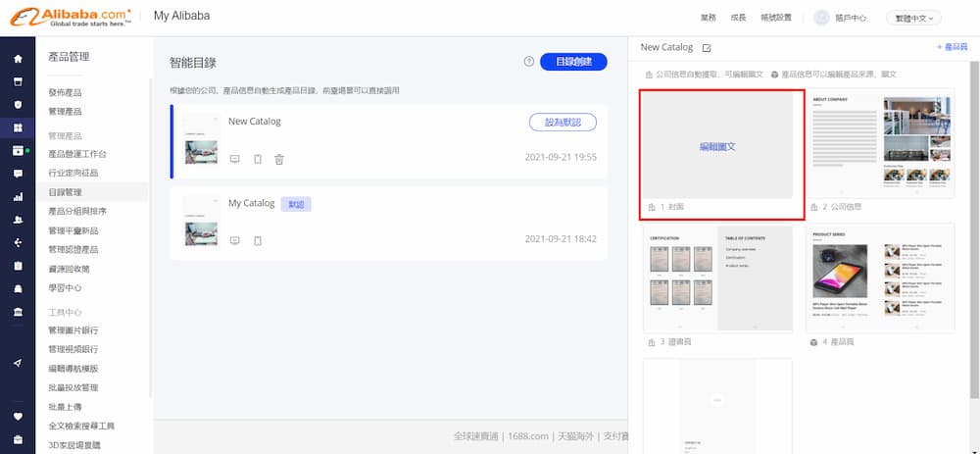Open the fifth page thumbnail below certification page
Image resolution: width=980 pixels, height=454 pixels.
pyautogui.click(x=717, y=407)
